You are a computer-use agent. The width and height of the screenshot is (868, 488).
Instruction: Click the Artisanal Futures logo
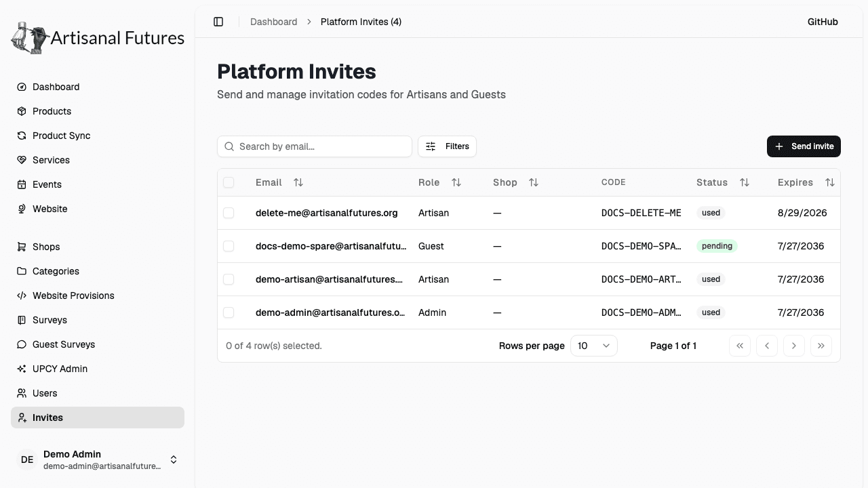(x=98, y=38)
